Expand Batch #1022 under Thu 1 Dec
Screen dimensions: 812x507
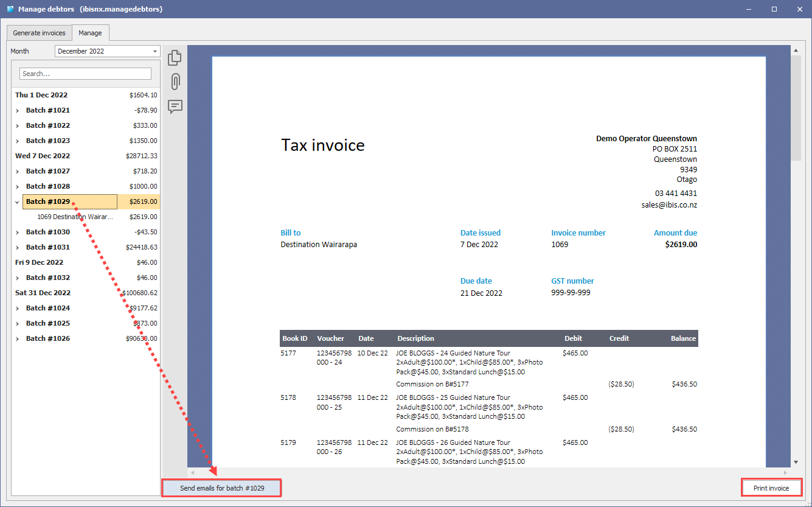coord(17,125)
